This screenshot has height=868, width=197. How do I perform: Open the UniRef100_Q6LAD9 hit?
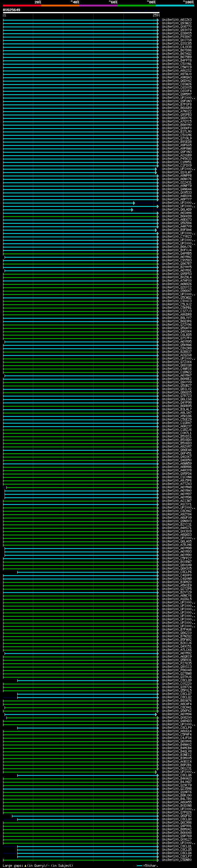tap(176, 210)
